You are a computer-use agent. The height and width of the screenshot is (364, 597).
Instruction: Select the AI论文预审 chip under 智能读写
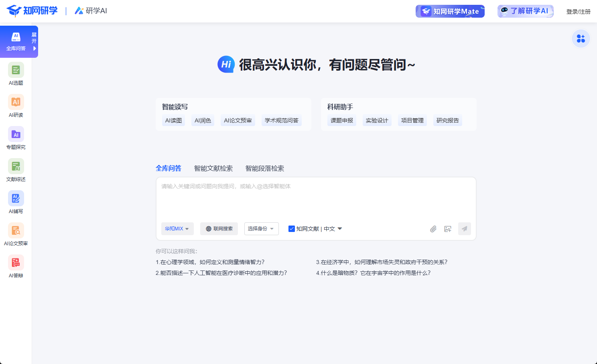click(x=238, y=120)
